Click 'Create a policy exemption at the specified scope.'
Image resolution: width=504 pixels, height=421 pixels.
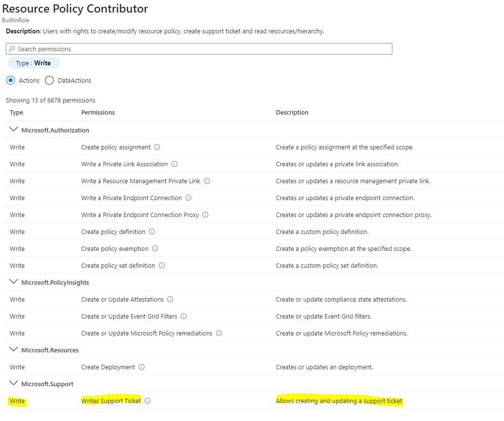[x=343, y=249]
